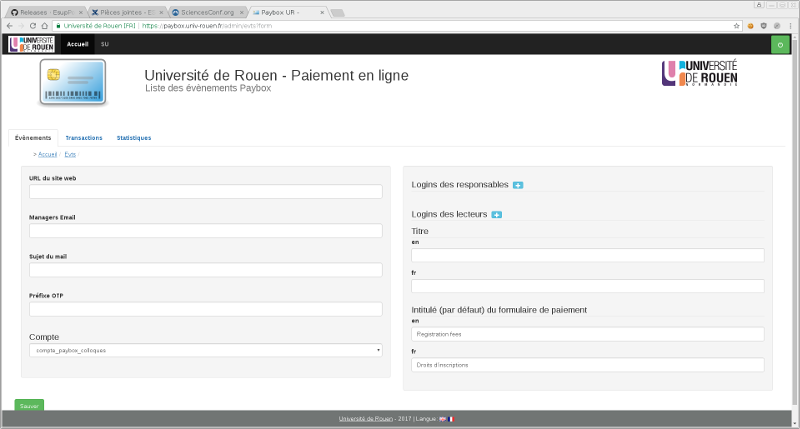Follow the Evts breadcrumb link

[x=70, y=155]
